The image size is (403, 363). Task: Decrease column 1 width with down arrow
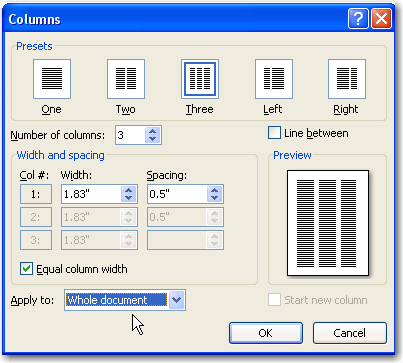129,198
